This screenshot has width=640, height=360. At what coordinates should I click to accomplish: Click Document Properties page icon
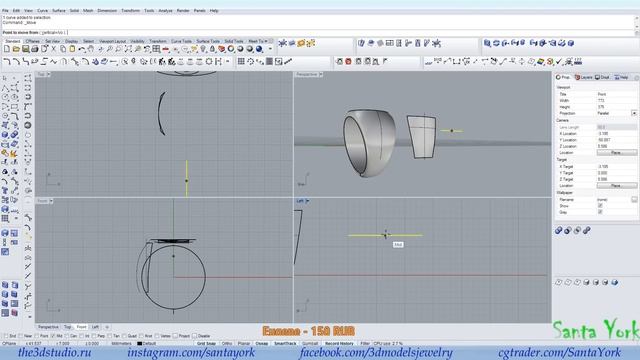pyautogui.click(x=44, y=49)
